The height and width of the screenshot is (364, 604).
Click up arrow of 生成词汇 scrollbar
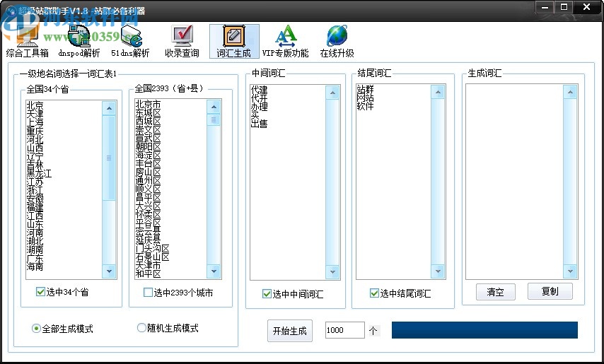[x=570, y=92]
